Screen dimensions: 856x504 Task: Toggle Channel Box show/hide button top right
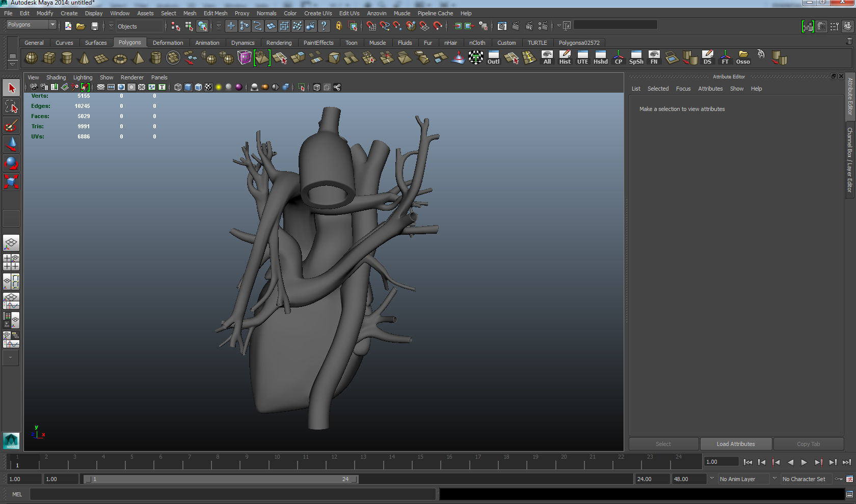point(848,26)
